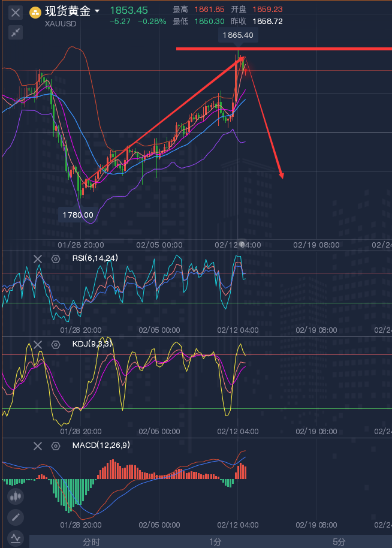Click the gold coin symbol icon

35,12
